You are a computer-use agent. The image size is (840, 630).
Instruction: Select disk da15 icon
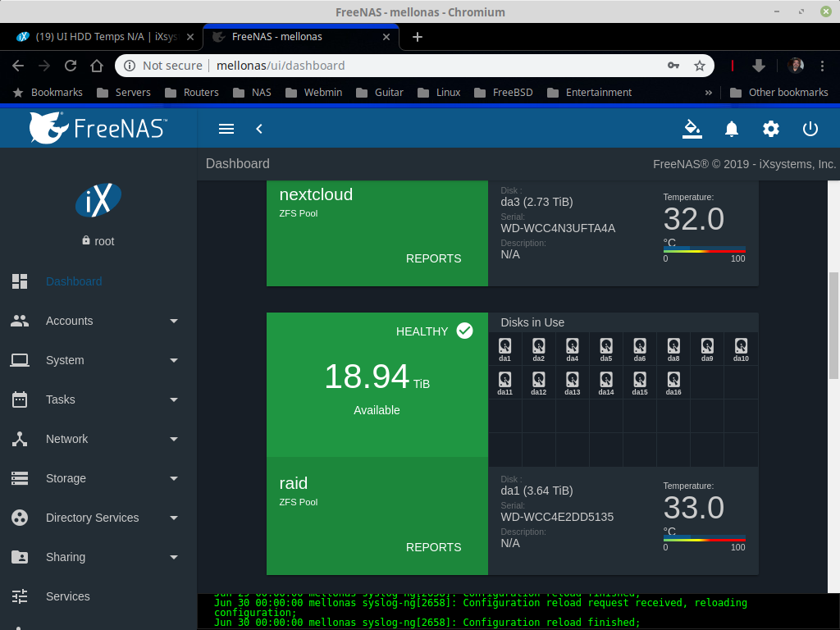(640, 383)
